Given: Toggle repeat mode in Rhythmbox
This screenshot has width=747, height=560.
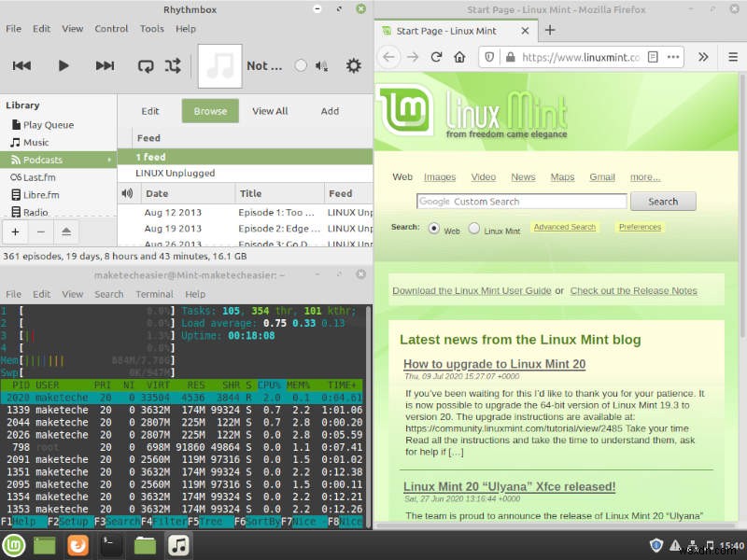Looking at the screenshot, I should point(146,65).
